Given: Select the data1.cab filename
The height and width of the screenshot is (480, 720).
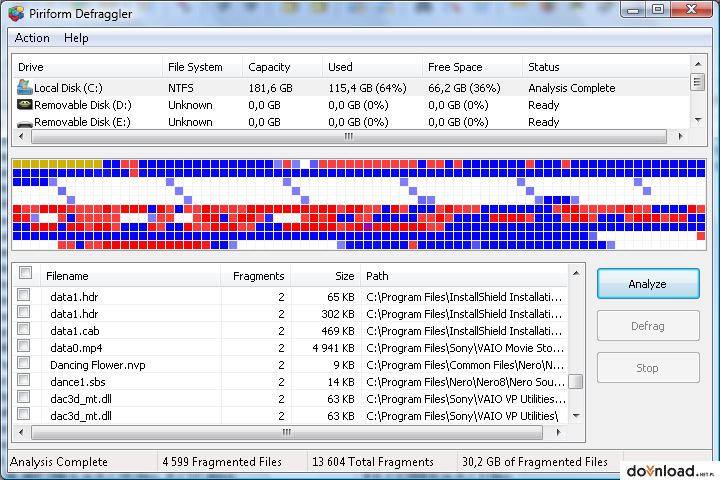Looking at the screenshot, I should 75,331.
